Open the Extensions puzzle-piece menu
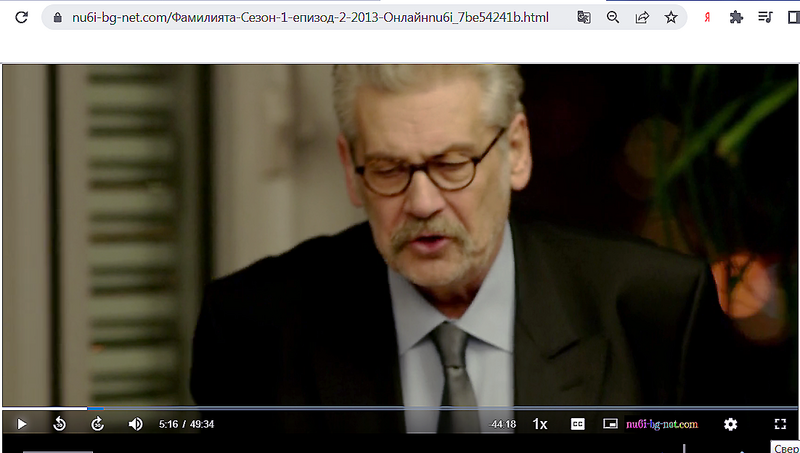The height and width of the screenshot is (453, 800). [736, 17]
